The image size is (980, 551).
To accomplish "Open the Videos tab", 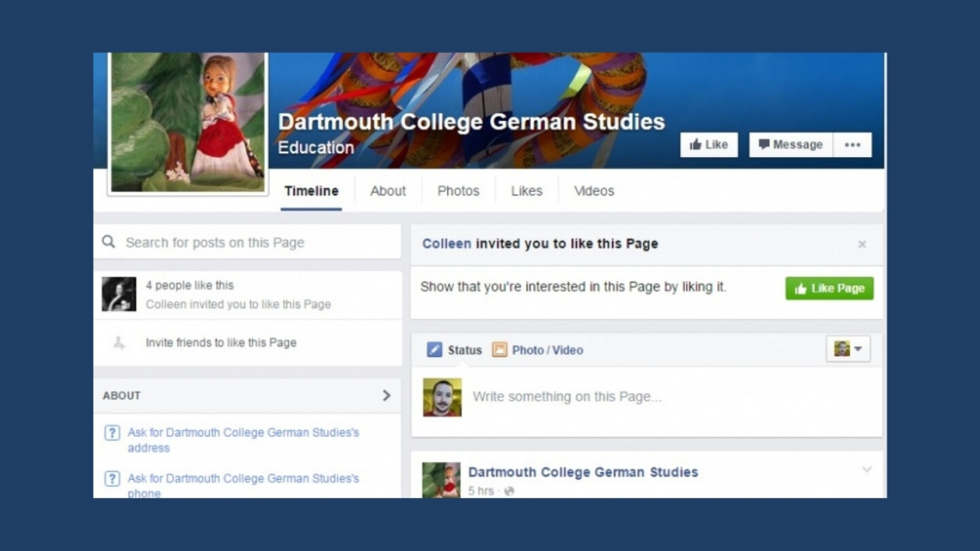I will 594,191.
